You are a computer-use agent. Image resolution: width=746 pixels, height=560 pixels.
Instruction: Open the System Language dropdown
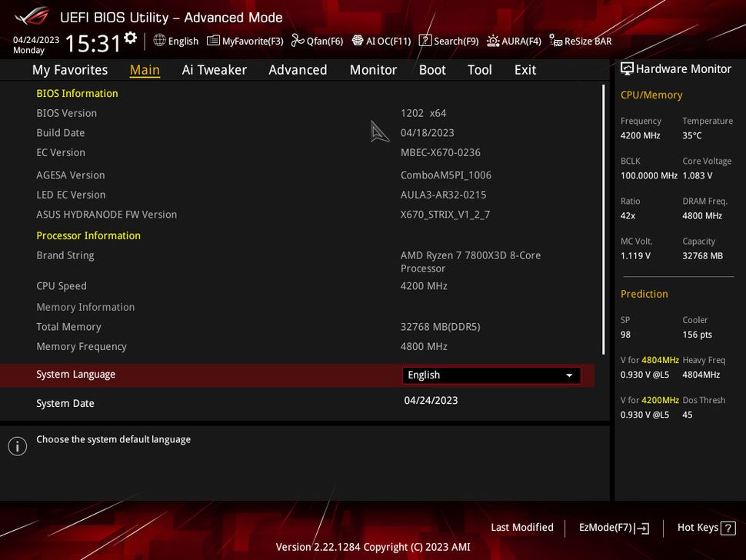tap(491, 375)
